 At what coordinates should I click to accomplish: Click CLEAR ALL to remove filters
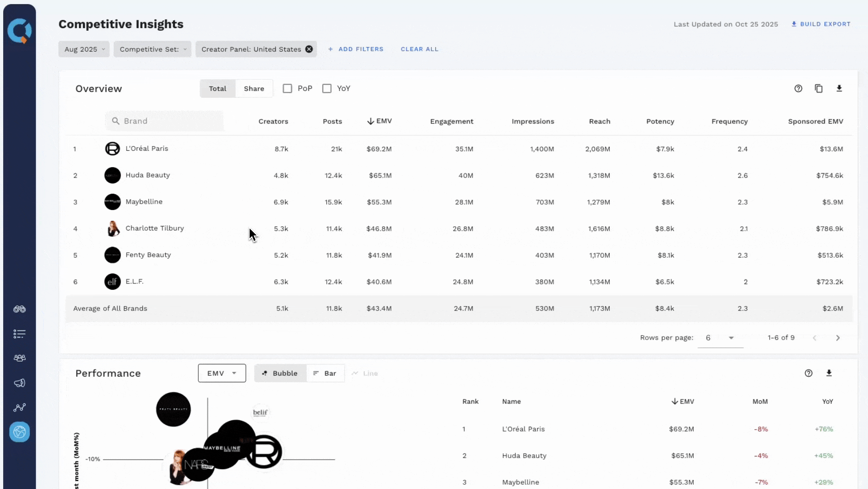(420, 49)
